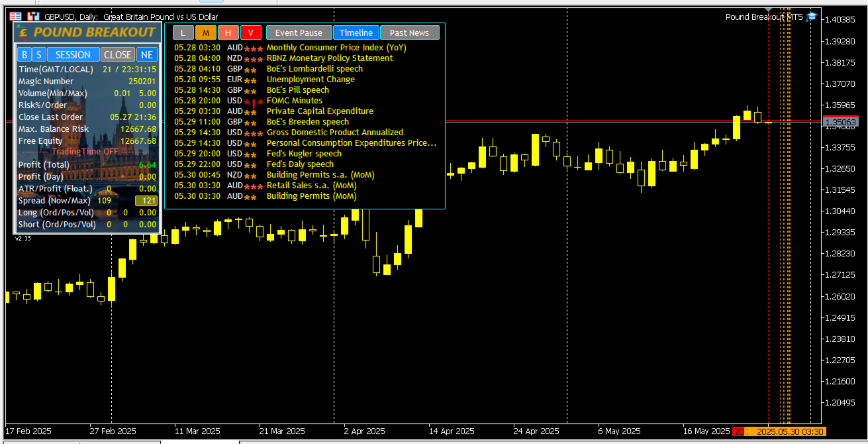Click the B buy button
This screenshot has width=868, height=444.
pyautogui.click(x=24, y=55)
